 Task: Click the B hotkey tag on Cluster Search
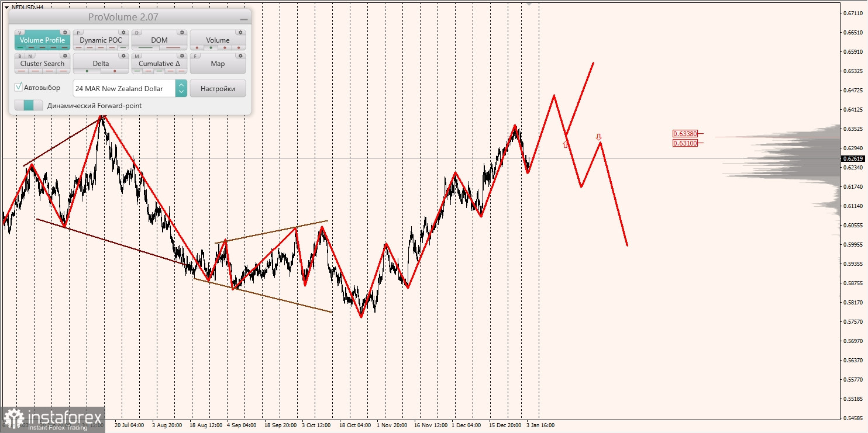pos(20,56)
